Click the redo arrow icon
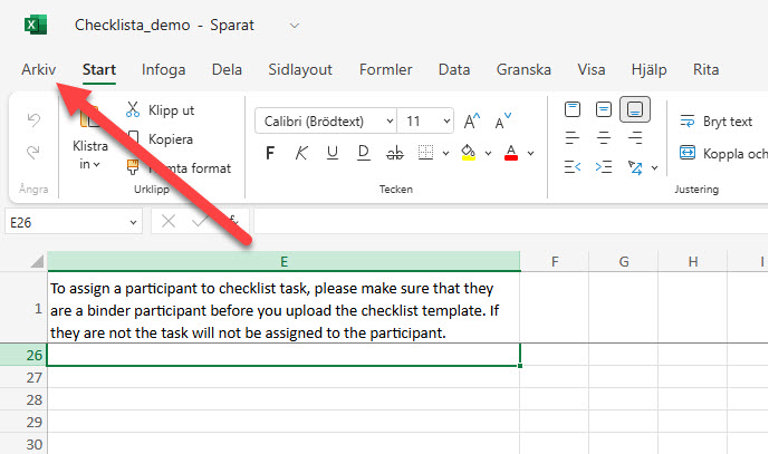Screen dimensions: 768x454 (x=33, y=152)
